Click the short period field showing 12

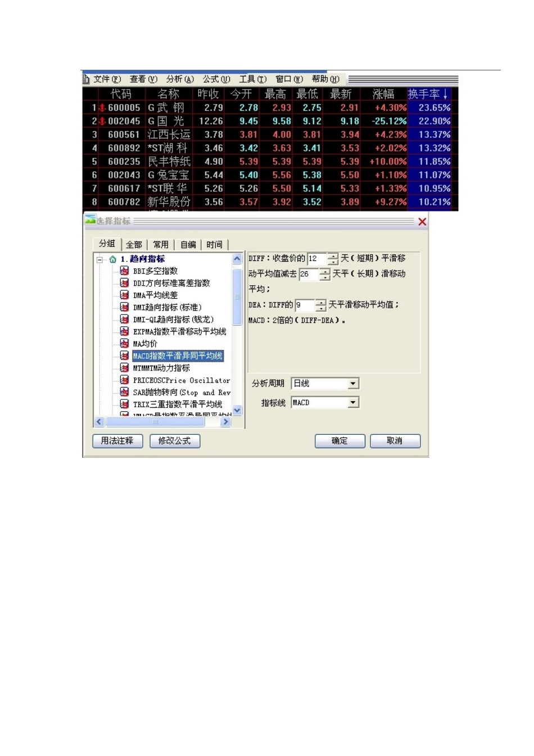pyautogui.click(x=318, y=259)
